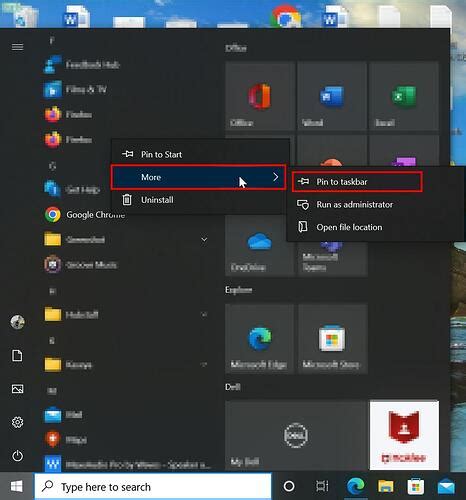Choose Pin to Start

click(x=200, y=154)
